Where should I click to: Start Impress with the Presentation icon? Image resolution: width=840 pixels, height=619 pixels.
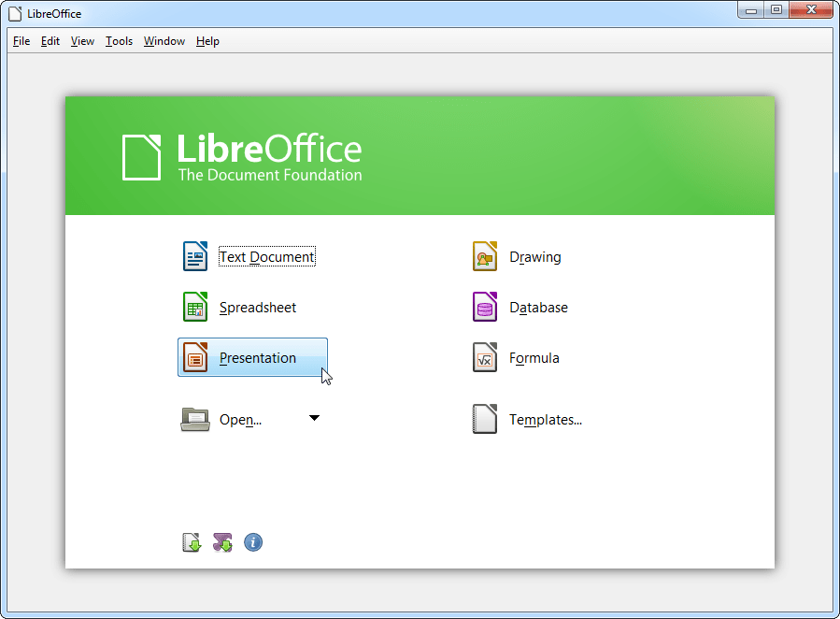click(194, 356)
